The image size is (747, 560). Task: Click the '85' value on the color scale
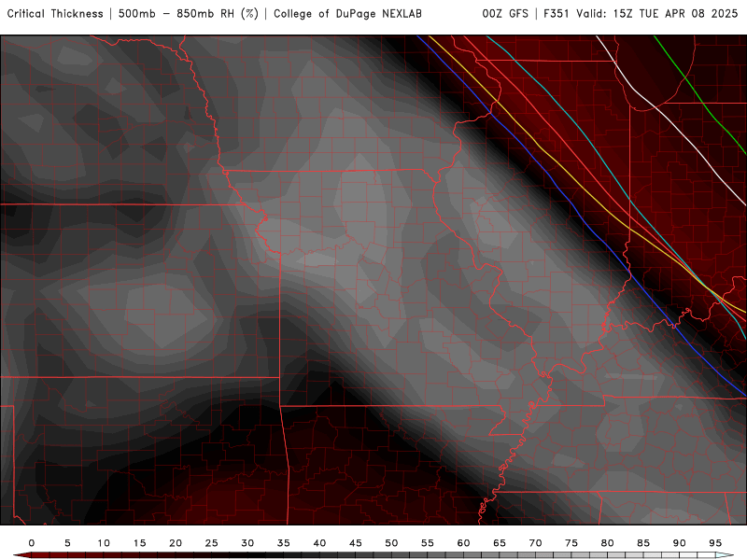[x=643, y=543]
